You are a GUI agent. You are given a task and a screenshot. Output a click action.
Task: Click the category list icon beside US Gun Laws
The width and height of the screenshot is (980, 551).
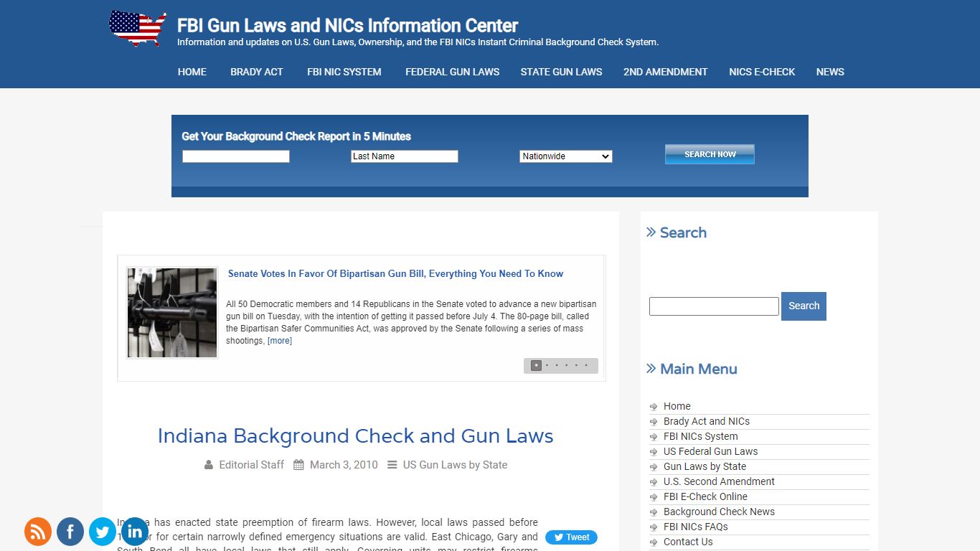(x=392, y=465)
